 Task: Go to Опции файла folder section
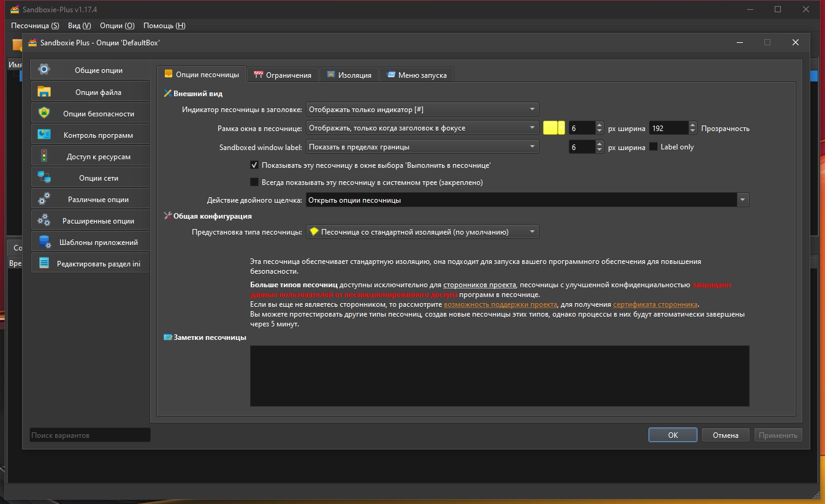(x=90, y=92)
